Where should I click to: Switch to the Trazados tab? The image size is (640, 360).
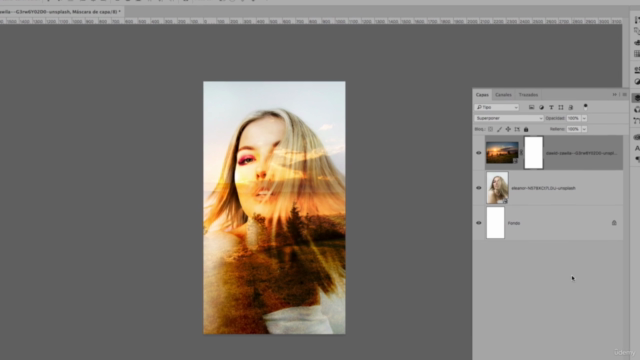pos(529,95)
